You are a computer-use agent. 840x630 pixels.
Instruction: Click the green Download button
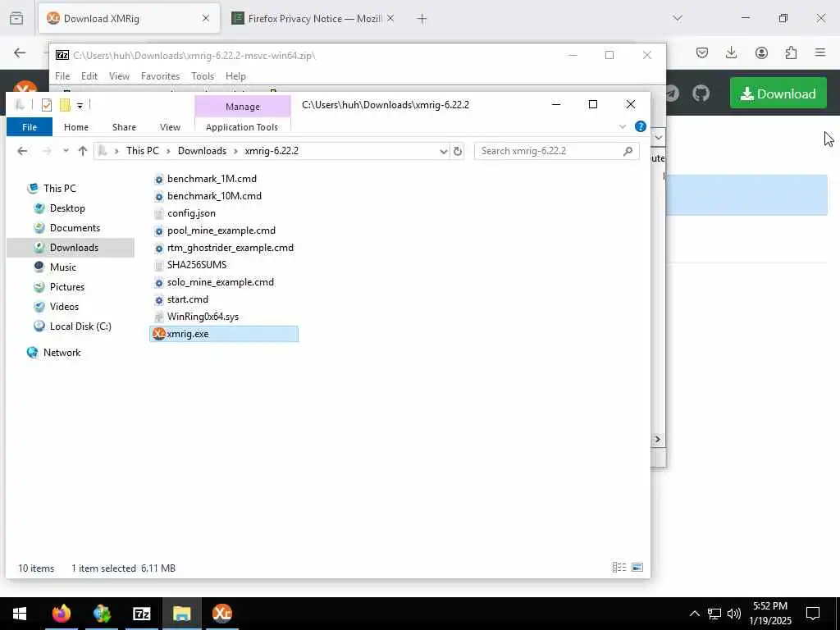click(x=778, y=94)
